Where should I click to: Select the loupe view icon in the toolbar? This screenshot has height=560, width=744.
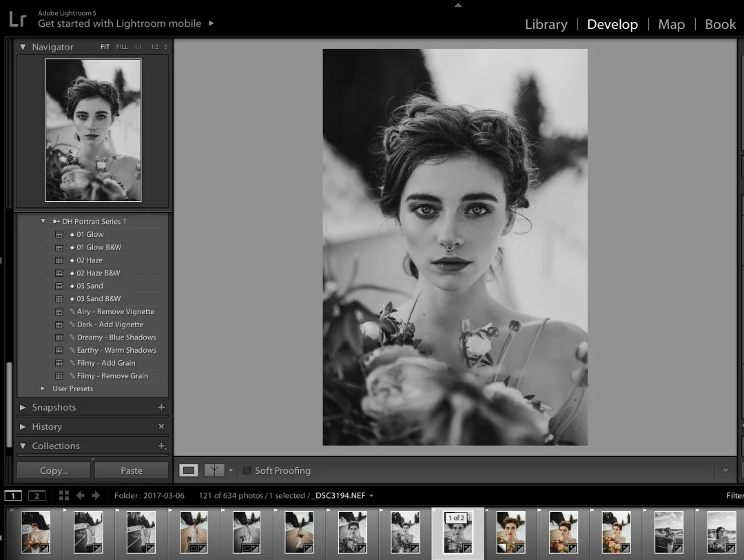pyautogui.click(x=189, y=470)
